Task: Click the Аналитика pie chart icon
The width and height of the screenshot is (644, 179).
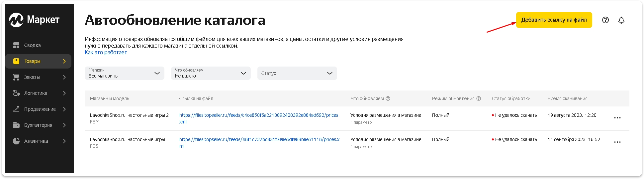Action: click(16, 141)
